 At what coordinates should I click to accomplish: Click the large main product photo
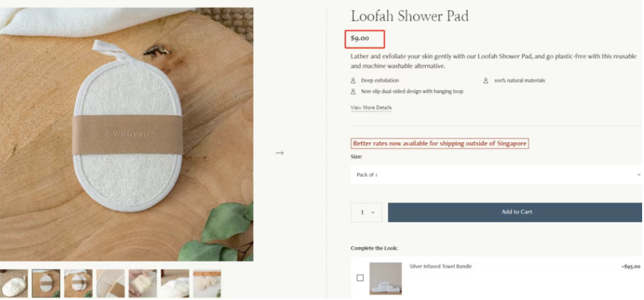click(x=127, y=134)
